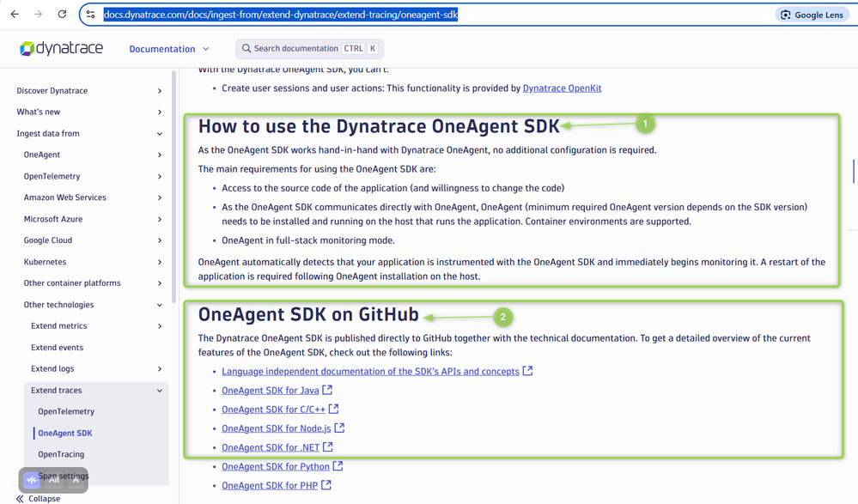Click external-link icon beside Language independent documentation

pyautogui.click(x=527, y=370)
